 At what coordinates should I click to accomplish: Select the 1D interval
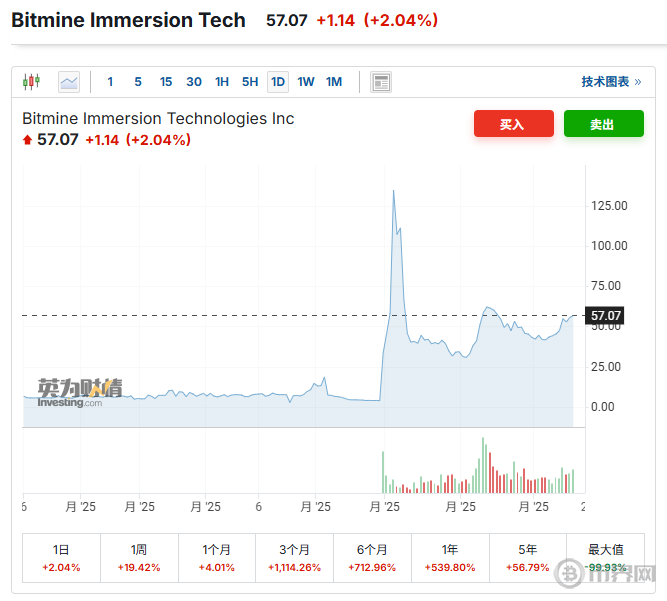point(277,82)
